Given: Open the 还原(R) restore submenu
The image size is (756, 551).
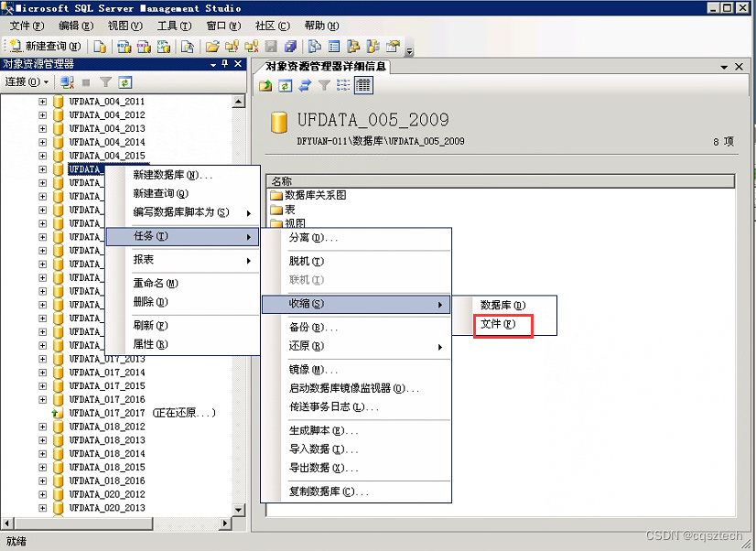Looking at the screenshot, I should [356, 346].
